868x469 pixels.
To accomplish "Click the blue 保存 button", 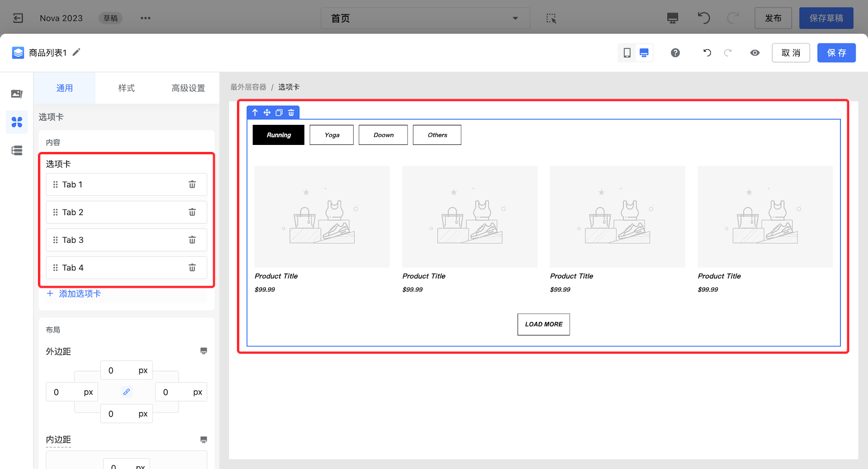I will click(836, 53).
